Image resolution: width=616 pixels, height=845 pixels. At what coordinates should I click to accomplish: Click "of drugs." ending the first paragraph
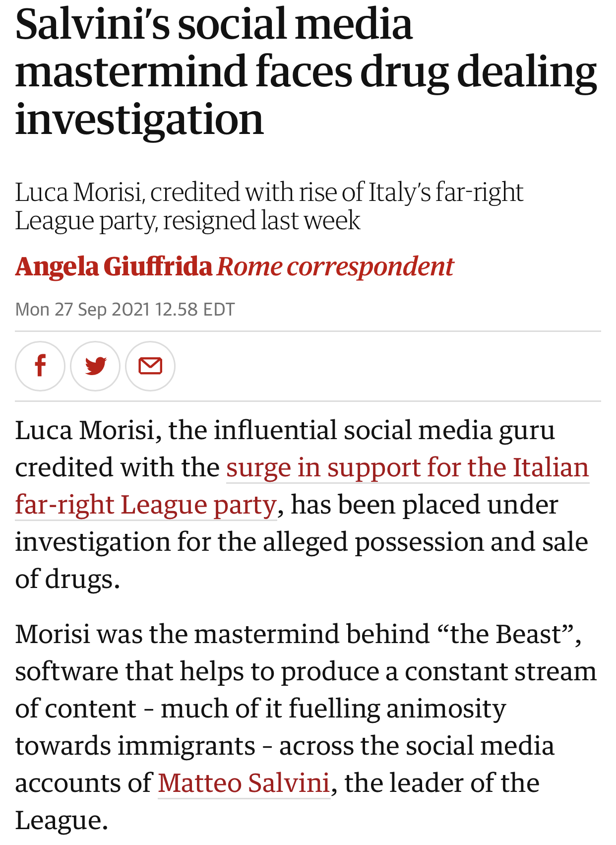pos(67,579)
